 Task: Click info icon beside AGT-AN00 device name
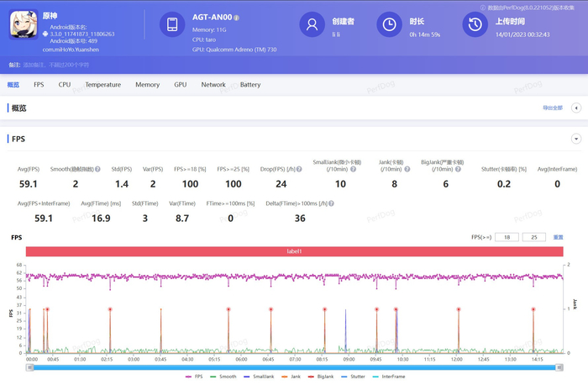pos(237,18)
